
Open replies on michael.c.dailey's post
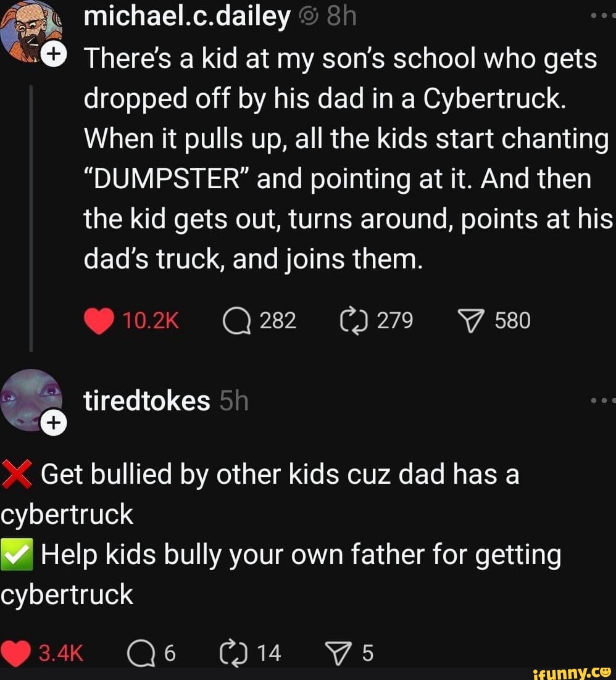click(236, 321)
